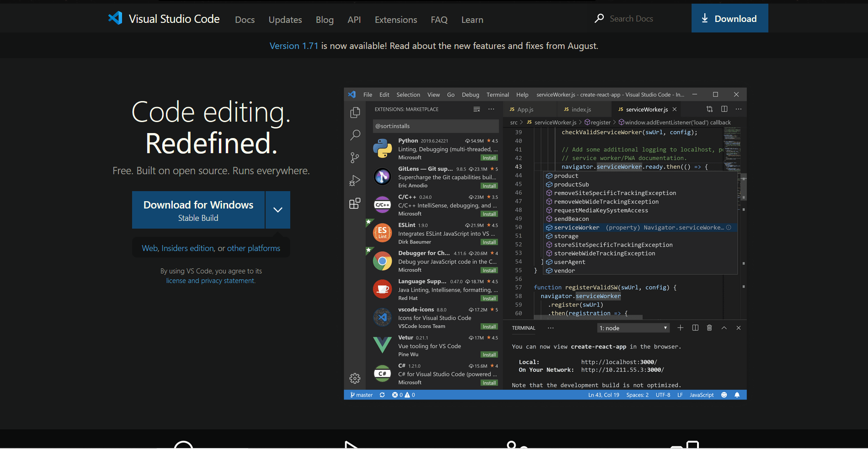This screenshot has width=868, height=449.
Task: Click the @sort:installs search box
Action: [436, 126]
